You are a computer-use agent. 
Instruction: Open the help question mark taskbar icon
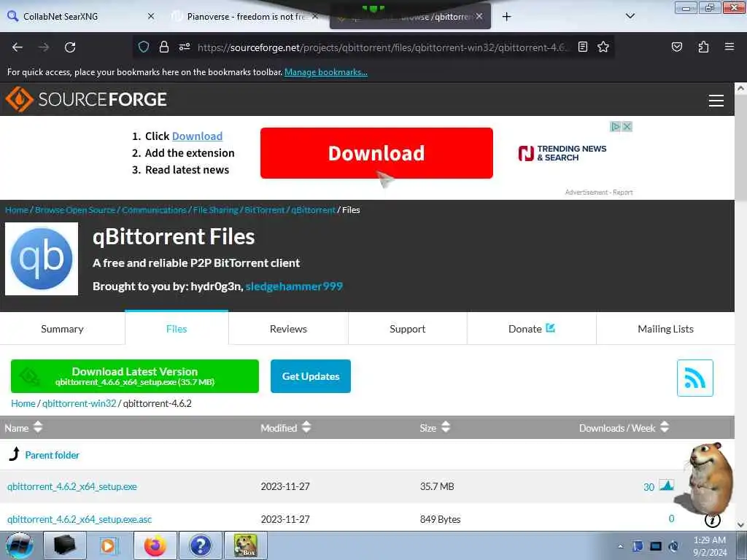[200, 545]
